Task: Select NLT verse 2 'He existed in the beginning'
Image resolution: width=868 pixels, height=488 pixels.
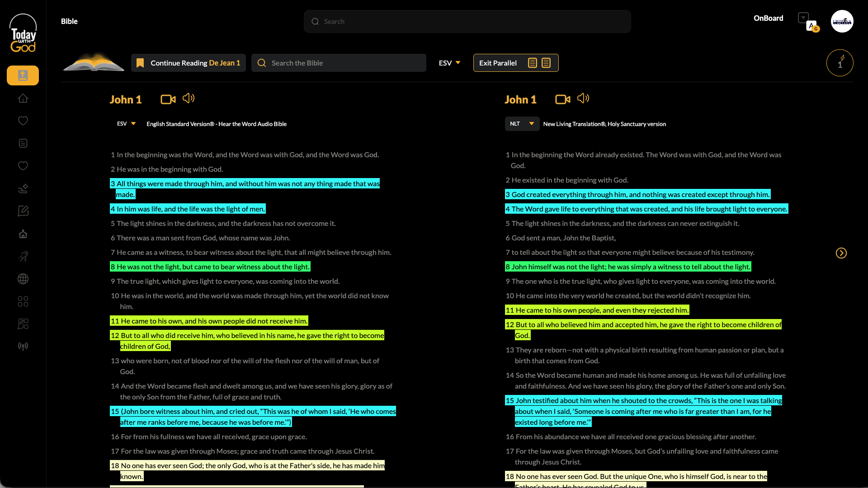Action: (x=567, y=180)
